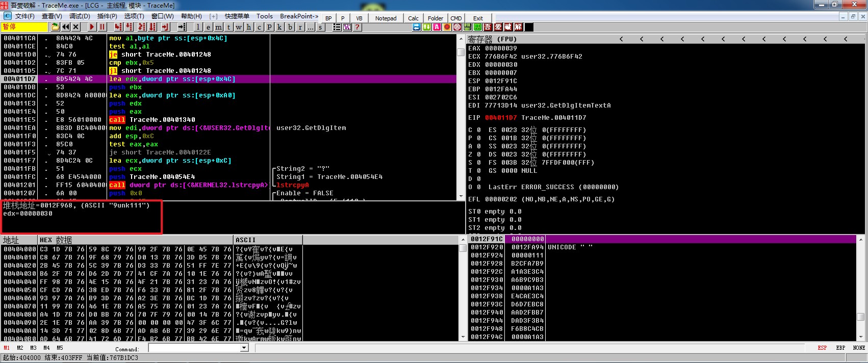This screenshot has height=363, width=868.
Task: Click the Calc button
Action: point(413,18)
